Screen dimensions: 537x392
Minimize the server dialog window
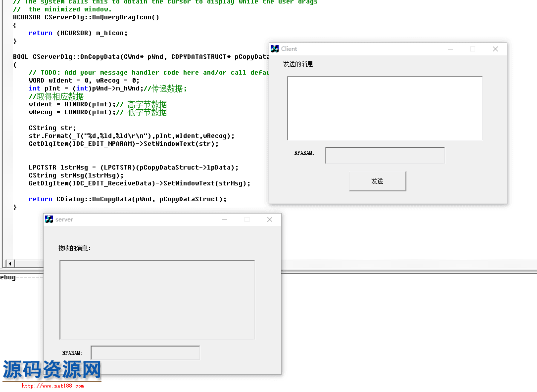tap(225, 219)
